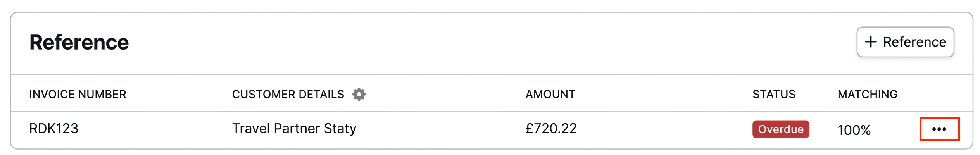
Task: Sort by the Amount column header
Action: tap(550, 94)
